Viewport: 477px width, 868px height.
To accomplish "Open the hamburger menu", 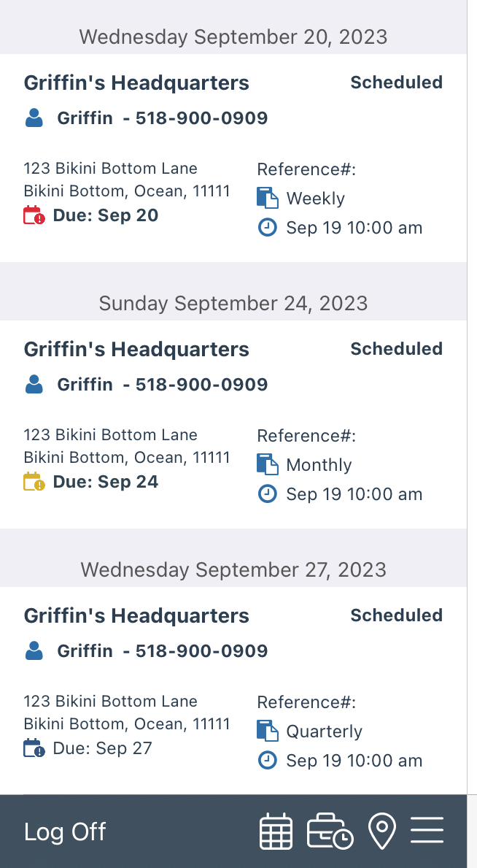I will 427,831.
